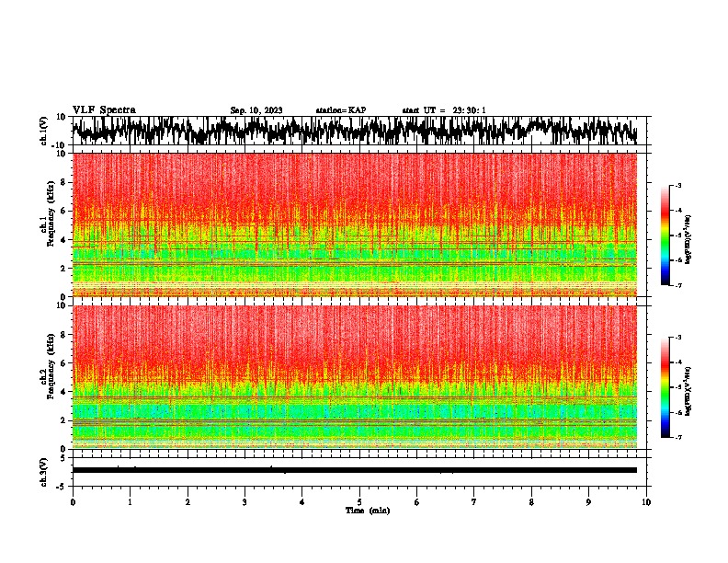Click the '-3' label on ch.1 color scale

click(x=677, y=185)
